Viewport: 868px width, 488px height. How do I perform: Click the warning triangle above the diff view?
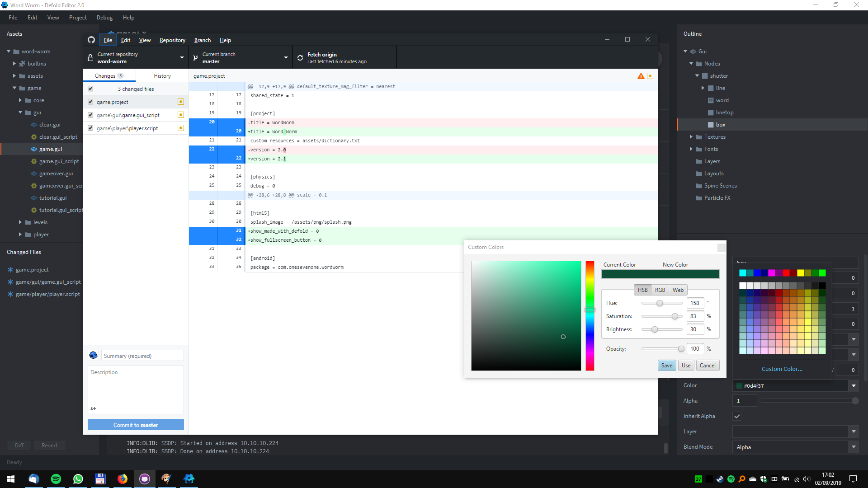coord(641,76)
